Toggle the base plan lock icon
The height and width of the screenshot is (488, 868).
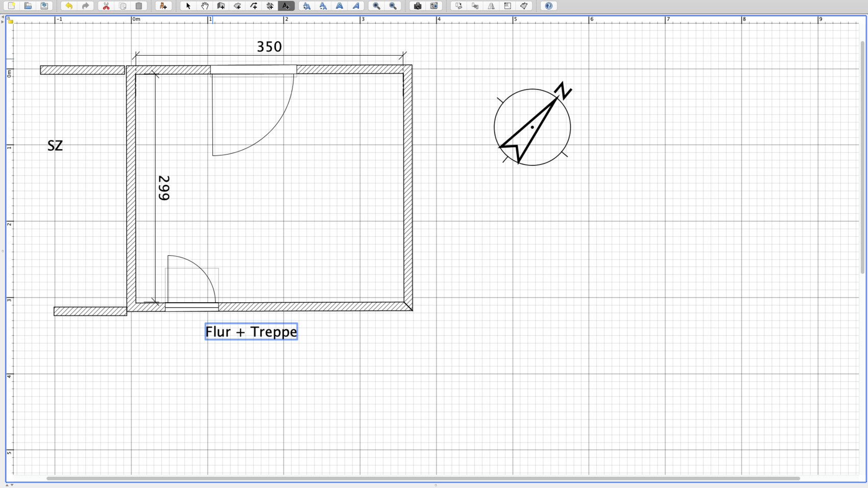pyautogui.click(x=10, y=21)
